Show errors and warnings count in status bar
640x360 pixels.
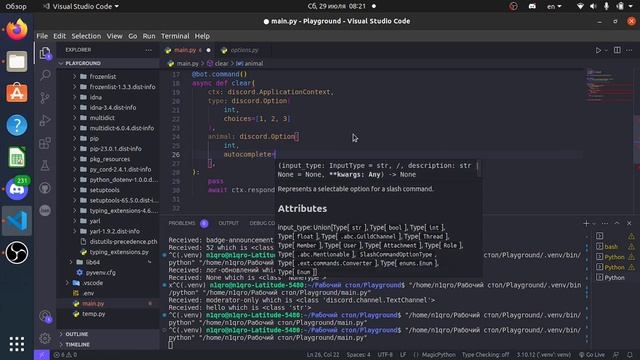tap(65, 355)
